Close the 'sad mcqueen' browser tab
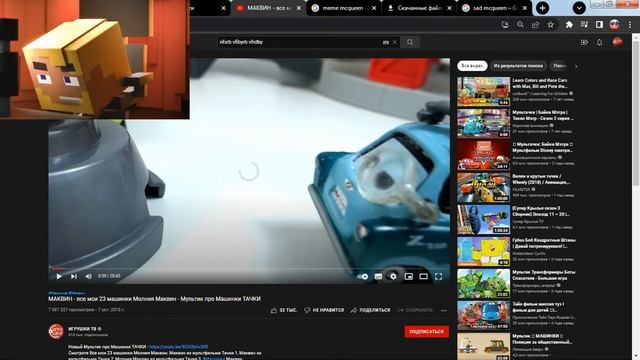640x360 pixels. [524, 8]
